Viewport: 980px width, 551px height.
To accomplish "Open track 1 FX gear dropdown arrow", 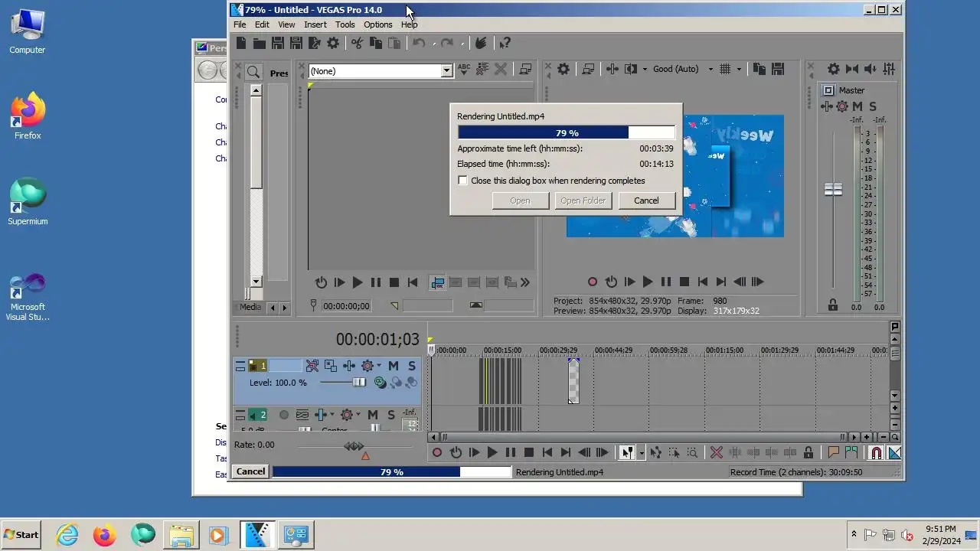I will click(x=379, y=366).
